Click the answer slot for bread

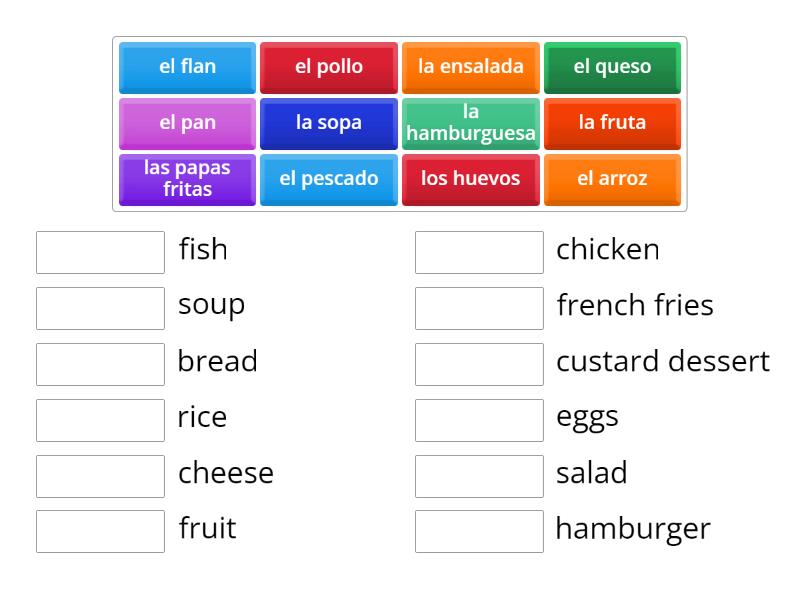point(99,363)
